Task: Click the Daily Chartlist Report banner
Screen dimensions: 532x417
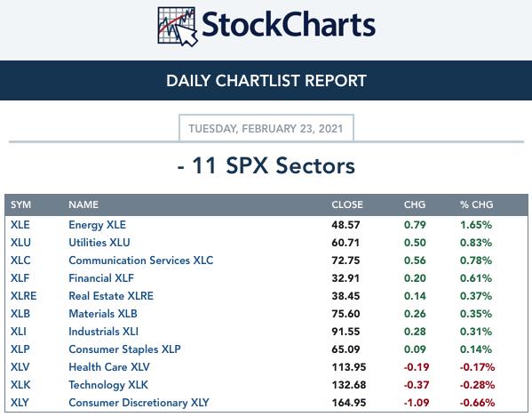Action: click(266, 81)
